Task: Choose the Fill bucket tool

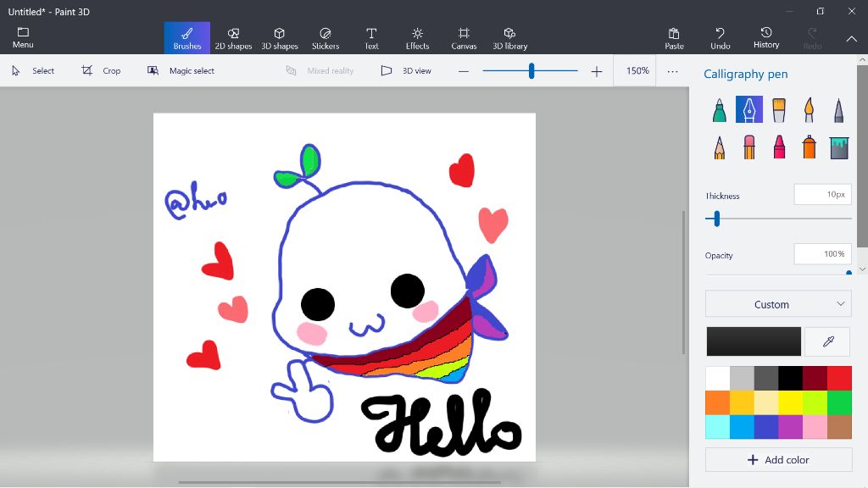Action: click(x=838, y=147)
